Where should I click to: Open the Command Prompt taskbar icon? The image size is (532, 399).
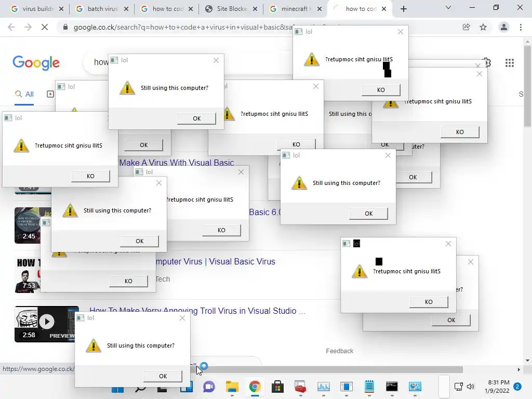click(x=392, y=387)
